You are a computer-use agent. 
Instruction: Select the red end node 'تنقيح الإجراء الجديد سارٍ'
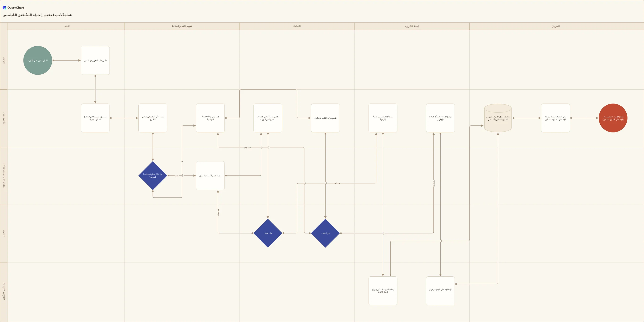(613, 118)
